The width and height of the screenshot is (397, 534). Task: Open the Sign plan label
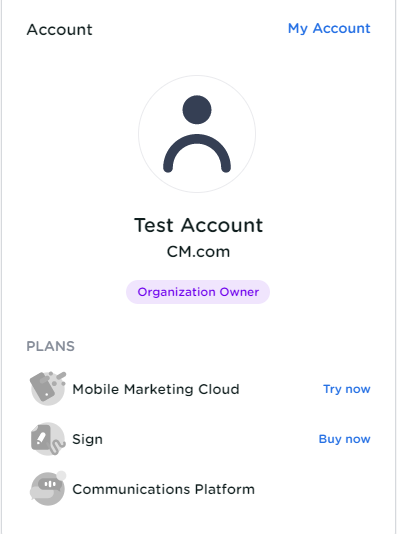(x=87, y=439)
